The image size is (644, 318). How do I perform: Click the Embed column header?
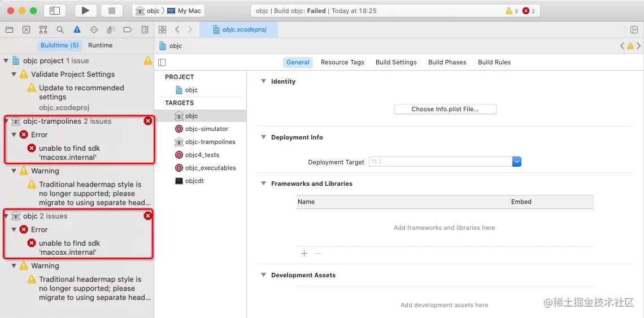click(551, 202)
